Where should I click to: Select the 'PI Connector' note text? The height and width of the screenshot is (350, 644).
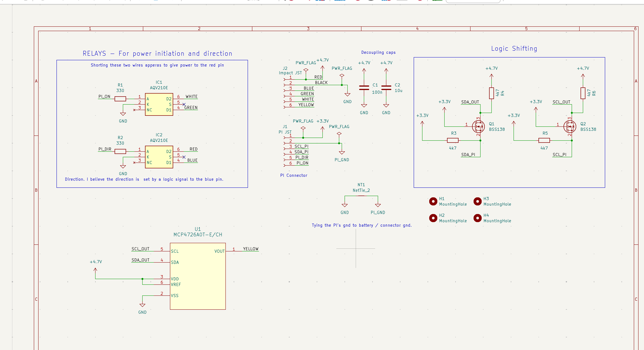coord(294,175)
